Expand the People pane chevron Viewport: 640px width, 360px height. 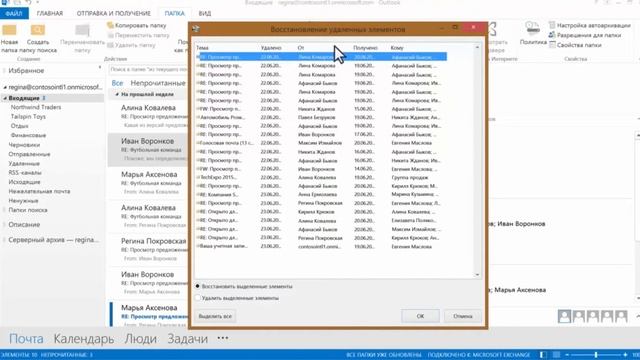tap(638, 316)
